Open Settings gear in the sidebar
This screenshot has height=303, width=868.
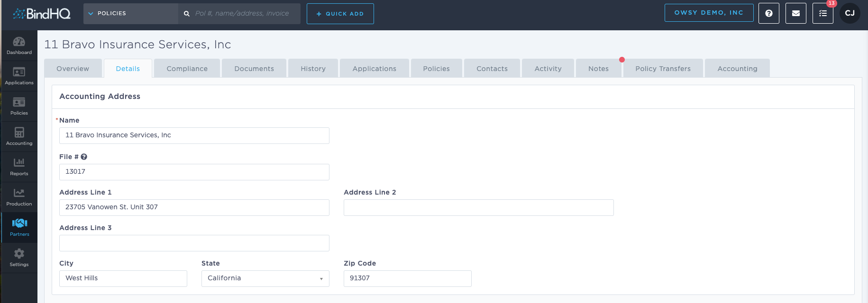pos(19,258)
